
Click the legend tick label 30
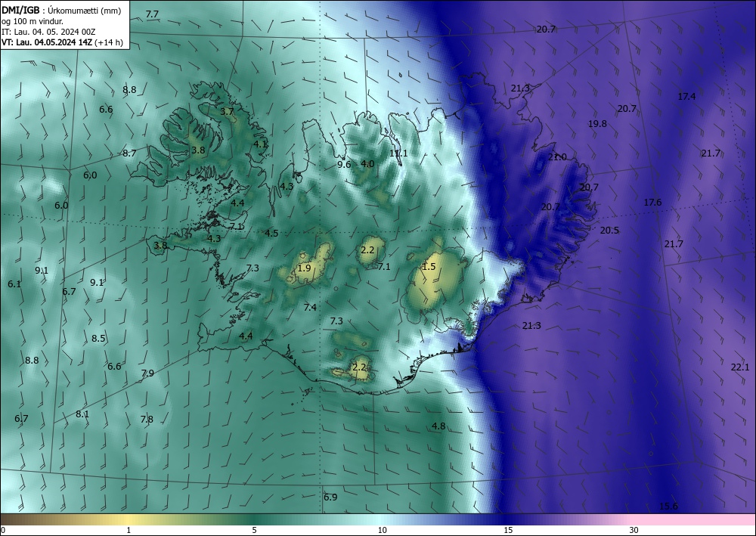(634, 531)
